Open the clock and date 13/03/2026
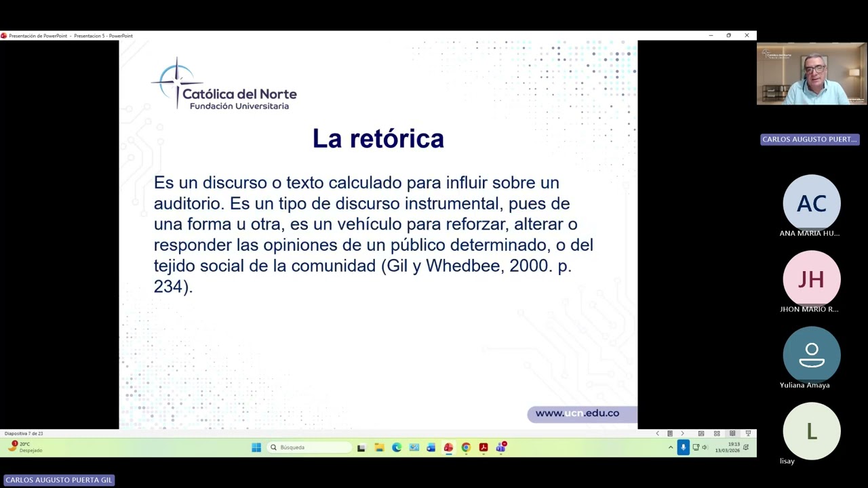This screenshot has height=488, width=868. point(728,447)
